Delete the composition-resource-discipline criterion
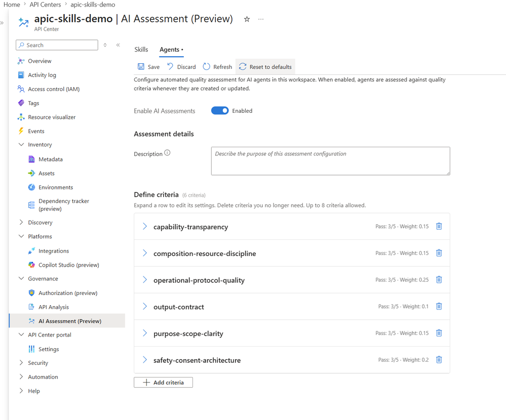Image resolution: width=506 pixels, height=420 pixels. click(439, 253)
